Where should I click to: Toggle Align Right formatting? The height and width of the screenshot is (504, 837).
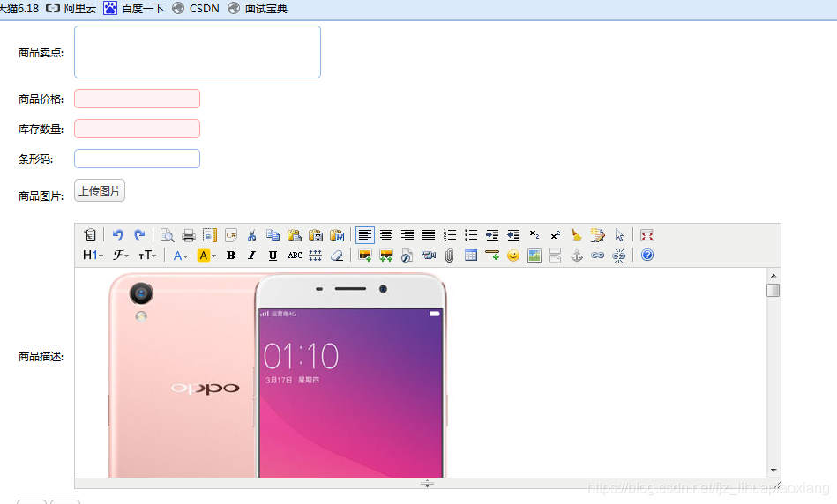pyautogui.click(x=407, y=234)
